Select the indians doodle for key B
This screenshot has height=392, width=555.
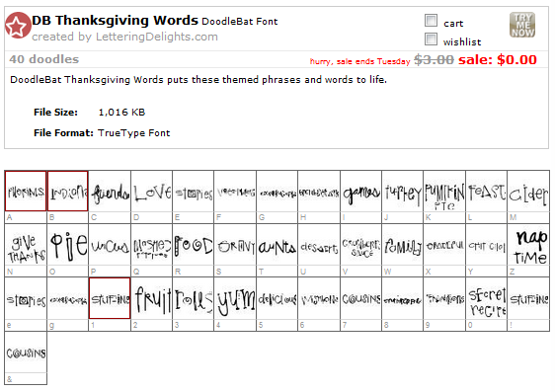pyautogui.click(x=67, y=191)
